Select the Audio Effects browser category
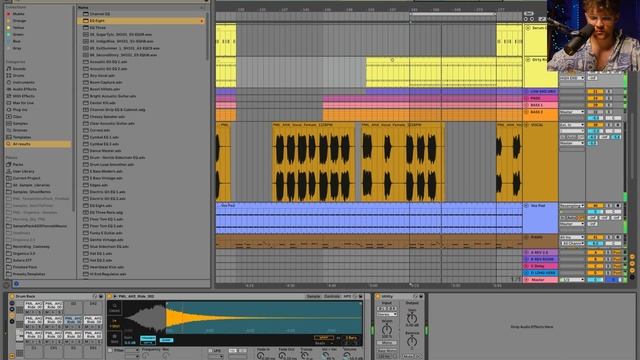 click(24, 89)
